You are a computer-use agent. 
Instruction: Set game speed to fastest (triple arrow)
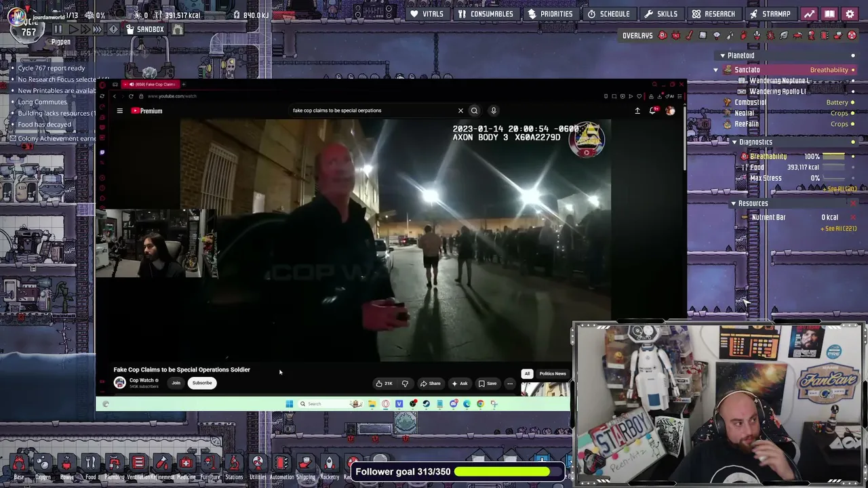[98, 29]
